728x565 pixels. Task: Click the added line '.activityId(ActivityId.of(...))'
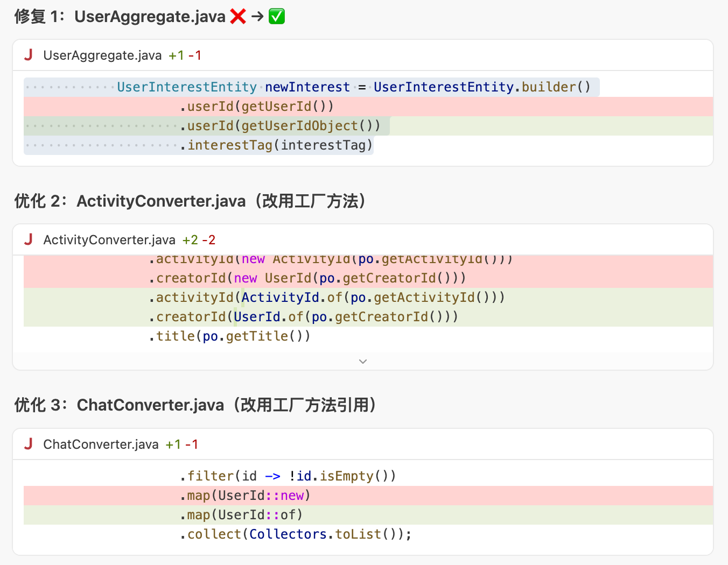click(x=368, y=298)
